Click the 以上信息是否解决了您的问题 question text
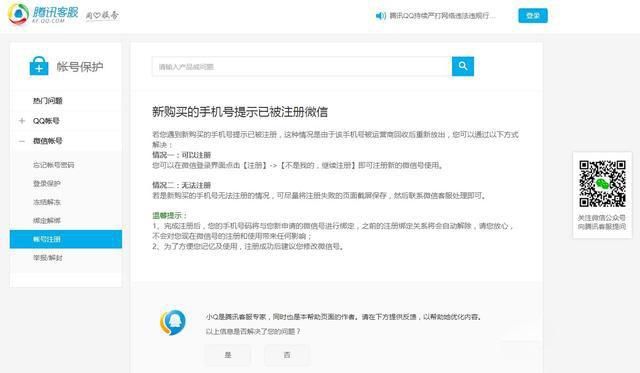Image resolution: width=640 pixels, height=373 pixels. (253, 331)
